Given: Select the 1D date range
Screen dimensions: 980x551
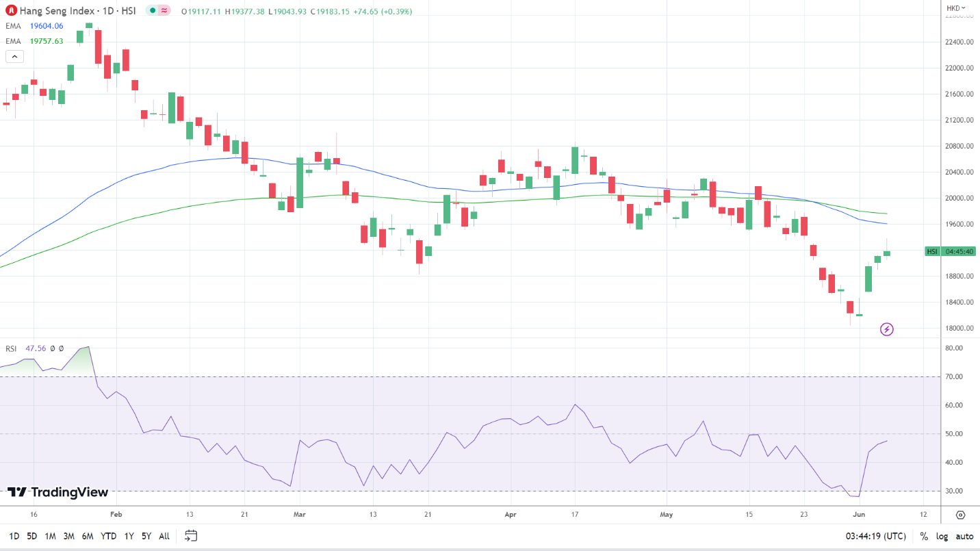Looking at the screenshot, I should (x=14, y=536).
